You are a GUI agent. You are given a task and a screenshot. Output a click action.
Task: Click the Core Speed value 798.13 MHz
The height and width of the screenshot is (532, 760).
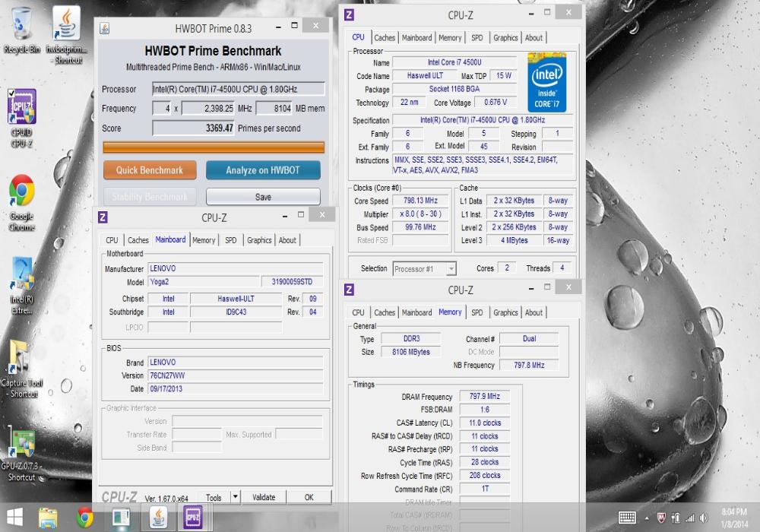pyautogui.click(x=420, y=201)
